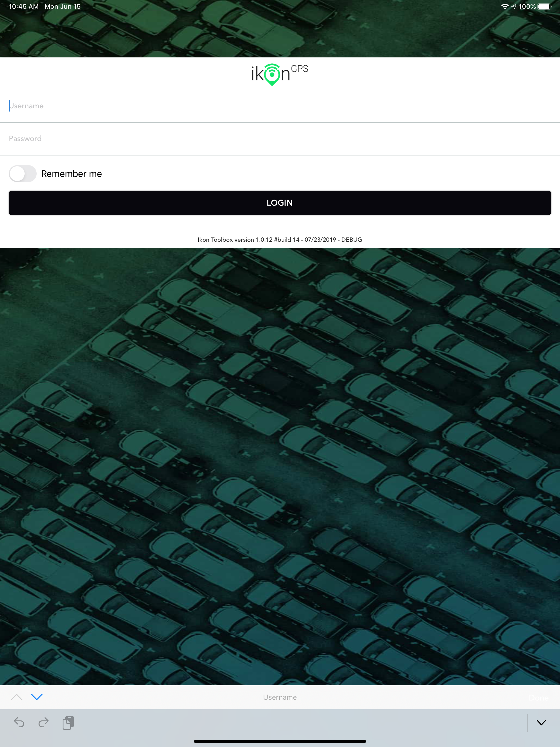The width and height of the screenshot is (560, 747).
Task: Tap the Paste icon on keyboard toolbar
Action: (68, 722)
